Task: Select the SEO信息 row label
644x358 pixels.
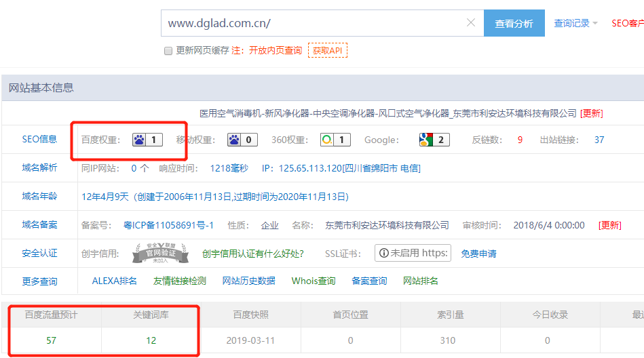Action: (39, 139)
